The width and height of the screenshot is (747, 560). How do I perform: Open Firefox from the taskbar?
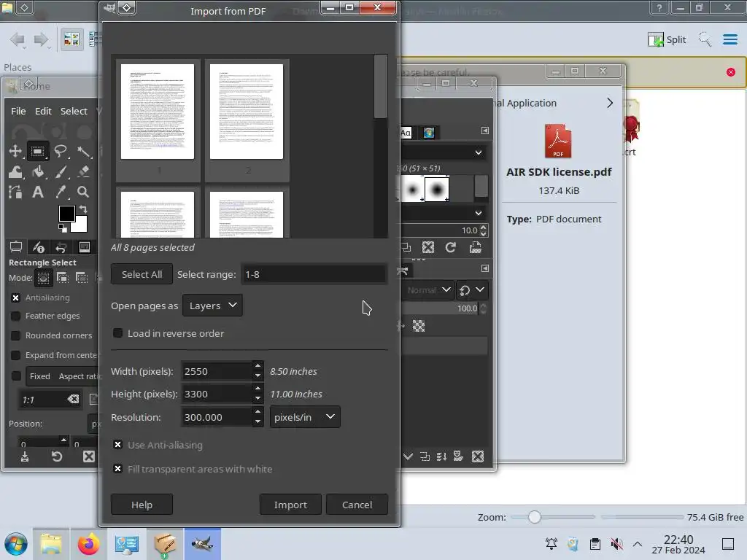pos(88,544)
